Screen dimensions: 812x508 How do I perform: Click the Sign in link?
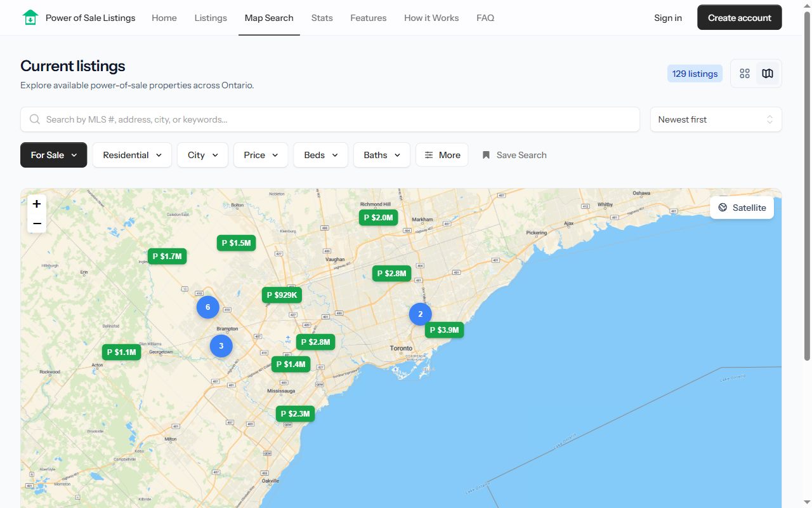coord(668,18)
